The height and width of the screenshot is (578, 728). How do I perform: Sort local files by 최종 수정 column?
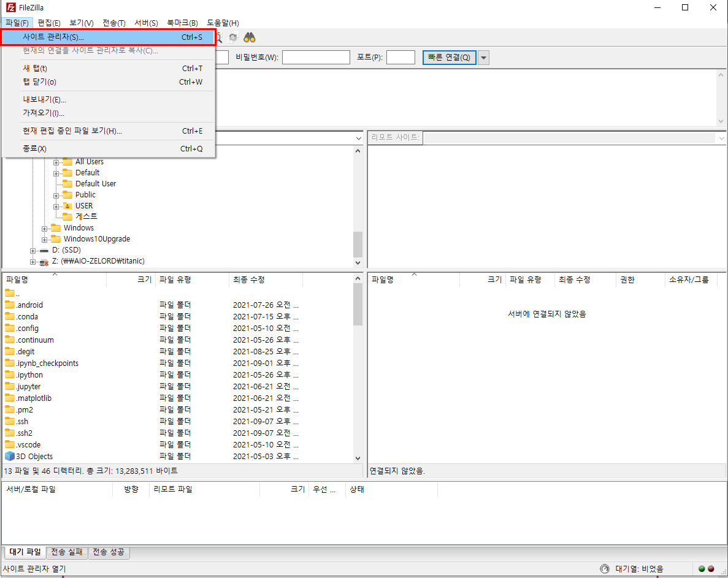pyautogui.click(x=266, y=279)
